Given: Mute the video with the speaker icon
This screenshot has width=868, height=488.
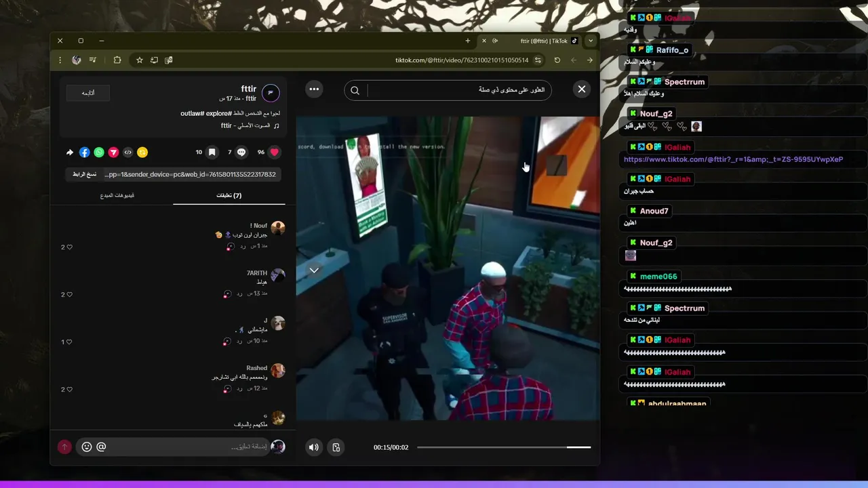Looking at the screenshot, I should 313,447.
